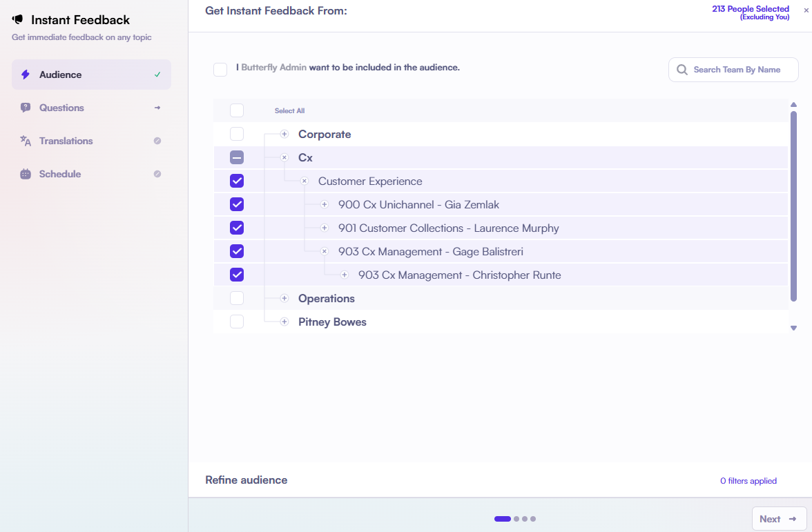This screenshot has width=812, height=532.
Task: Open the 0 filters applied link
Action: 748,481
